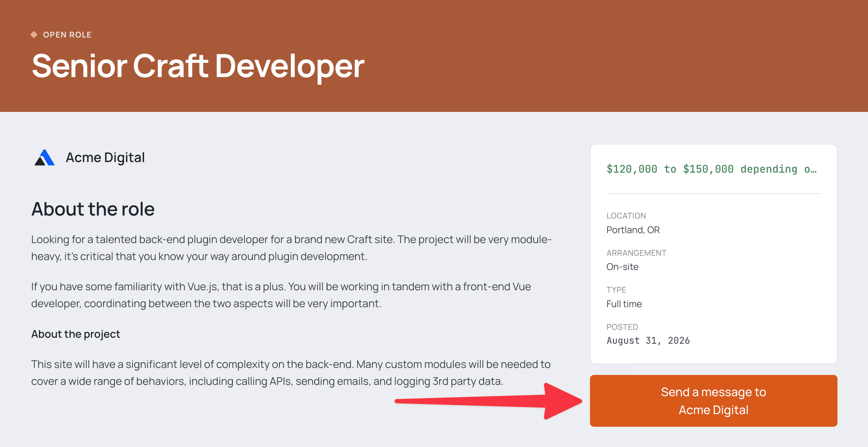This screenshot has height=447, width=868.
Task: Click the Acme Digital logo icon
Action: 44,157
